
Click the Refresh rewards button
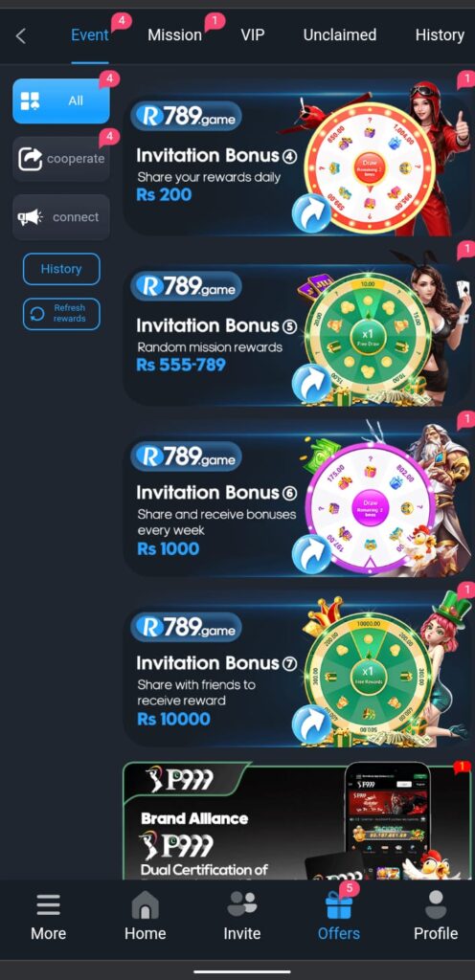(61, 313)
